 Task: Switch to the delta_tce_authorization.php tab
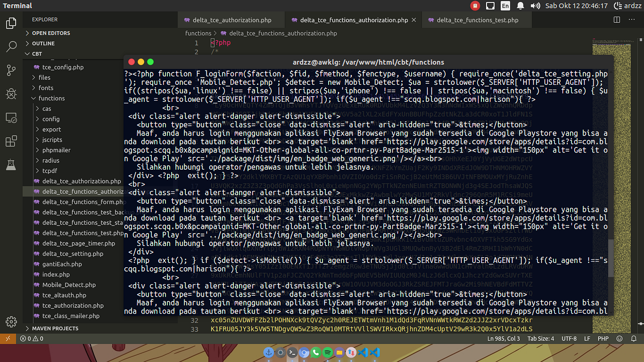(x=231, y=20)
